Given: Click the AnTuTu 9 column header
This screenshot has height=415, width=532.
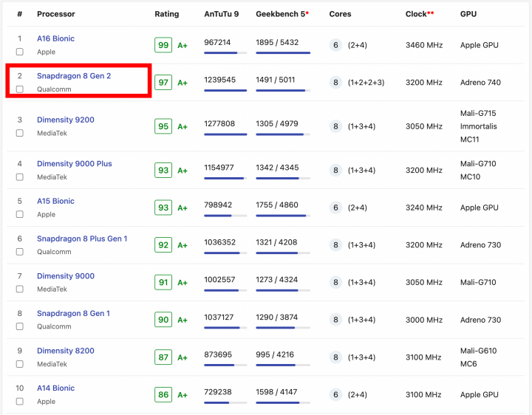Looking at the screenshot, I should [x=221, y=14].
